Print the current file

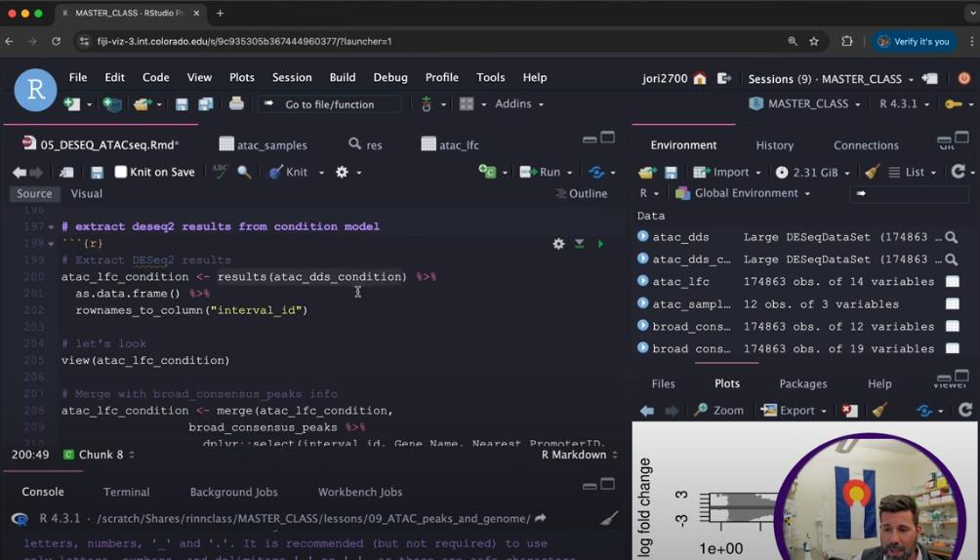(x=235, y=103)
